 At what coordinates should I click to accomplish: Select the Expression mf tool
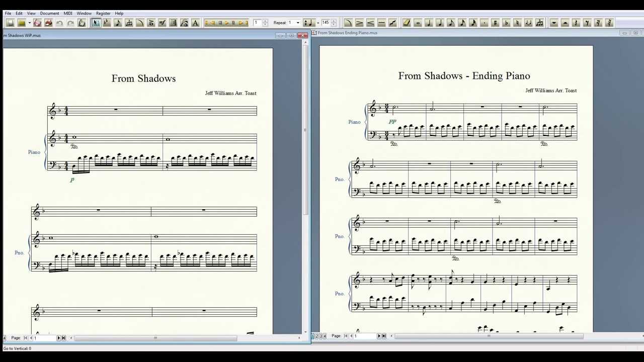pyautogui.click(x=162, y=23)
